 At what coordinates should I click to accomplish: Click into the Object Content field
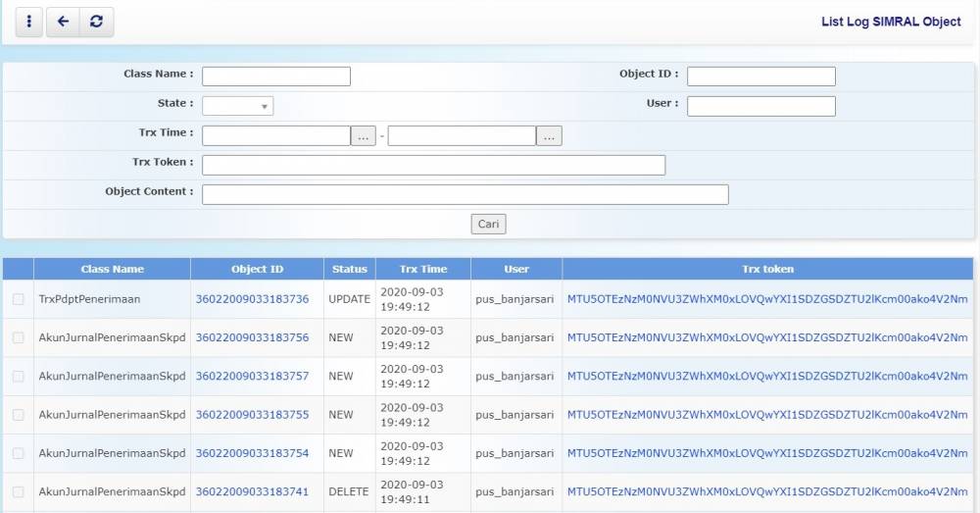(465, 194)
